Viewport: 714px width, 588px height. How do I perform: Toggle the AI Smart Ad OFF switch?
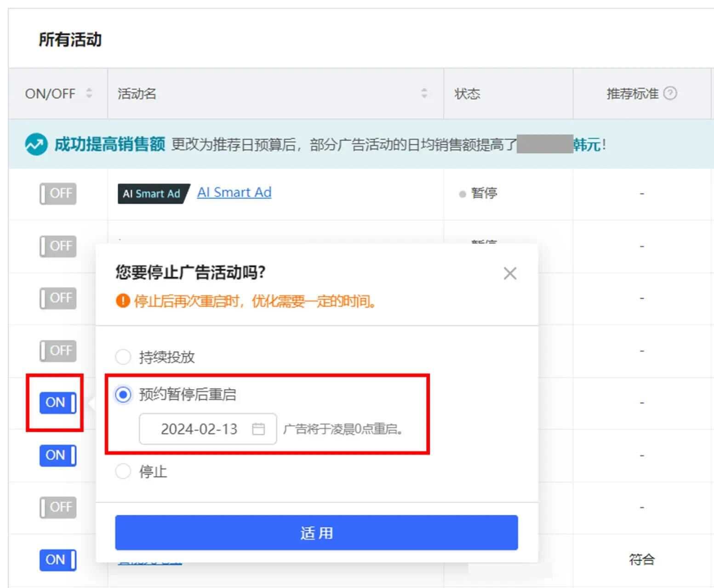[x=58, y=193]
